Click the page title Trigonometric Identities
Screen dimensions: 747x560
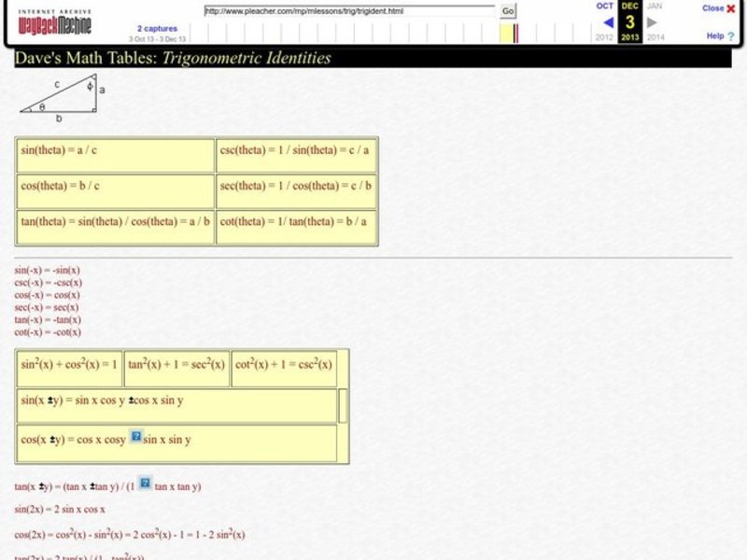coord(247,58)
